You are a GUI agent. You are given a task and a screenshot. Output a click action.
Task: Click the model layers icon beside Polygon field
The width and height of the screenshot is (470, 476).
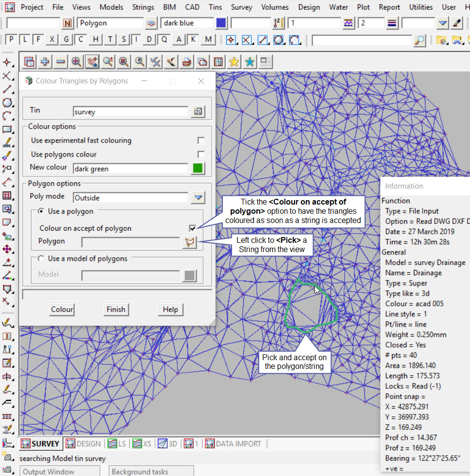click(x=151, y=23)
